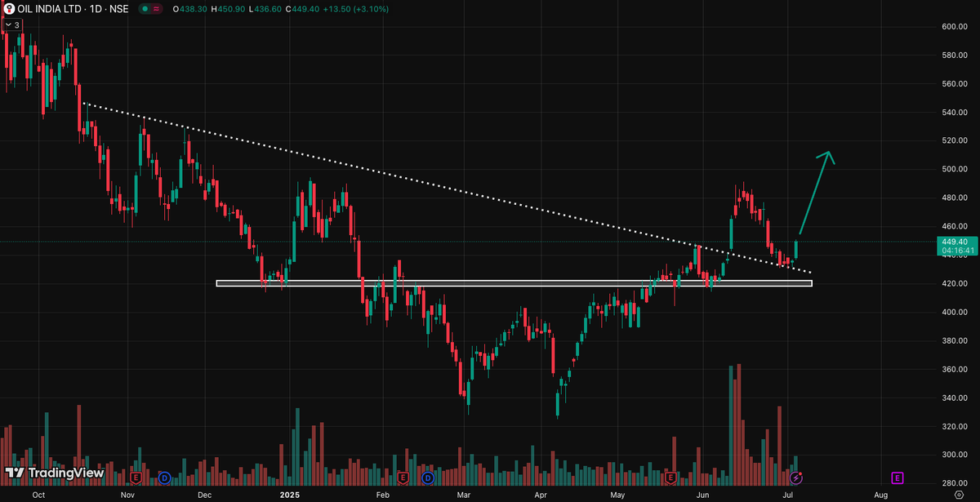Click the dividend D marker before December
The image size is (980, 502).
164,477
